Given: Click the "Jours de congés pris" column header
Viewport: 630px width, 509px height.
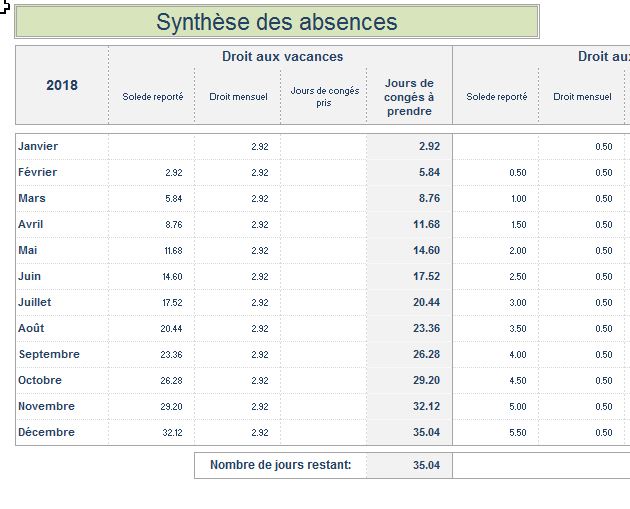Looking at the screenshot, I should coord(323,97).
